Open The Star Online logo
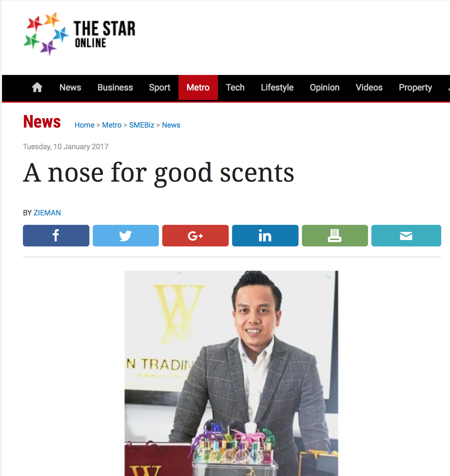 [80, 34]
